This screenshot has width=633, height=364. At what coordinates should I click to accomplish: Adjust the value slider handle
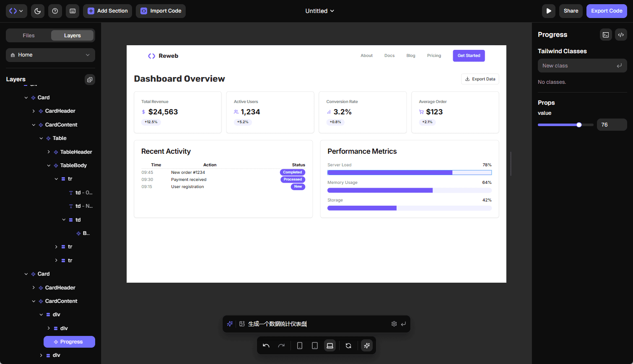click(x=579, y=125)
